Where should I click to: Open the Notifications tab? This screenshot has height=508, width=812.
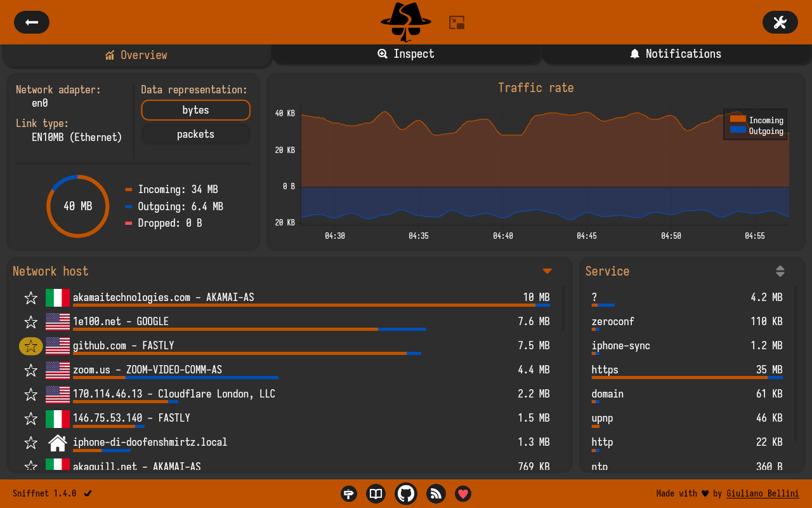pyautogui.click(x=676, y=54)
